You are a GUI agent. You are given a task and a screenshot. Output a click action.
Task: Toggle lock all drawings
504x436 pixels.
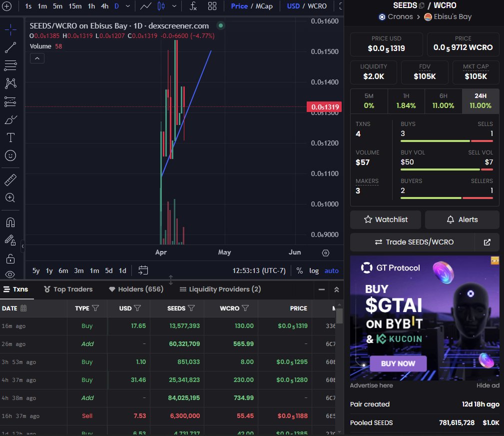pos(10,258)
